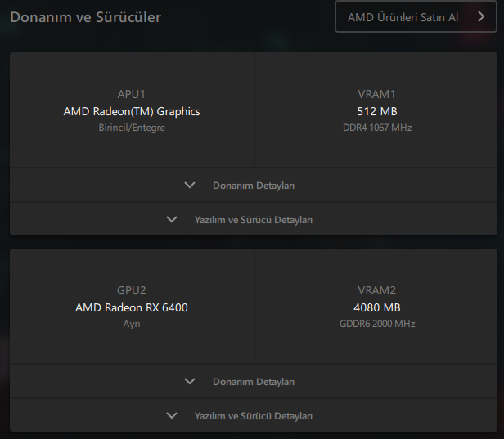
Task: Select the AMD Radeon RX 6400 name
Action: pos(132,307)
